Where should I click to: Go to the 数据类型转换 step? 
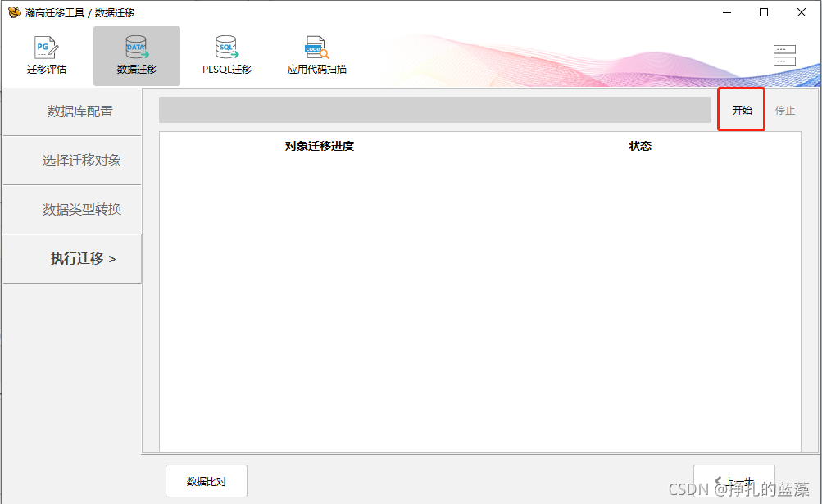point(72,209)
